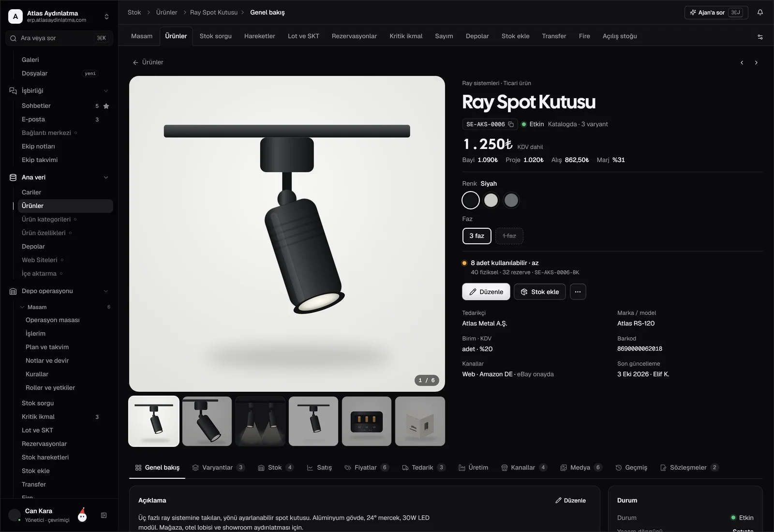The height and width of the screenshot is (532, 774).
Task: Switch to the Fiyatlar tab
Action: [x=366, y=468]
